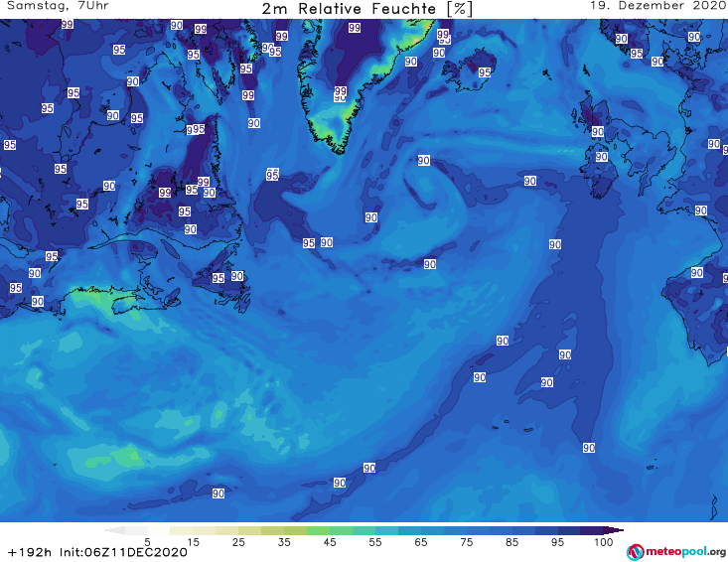Click the "15" value on colour scale

pos(193,542)
